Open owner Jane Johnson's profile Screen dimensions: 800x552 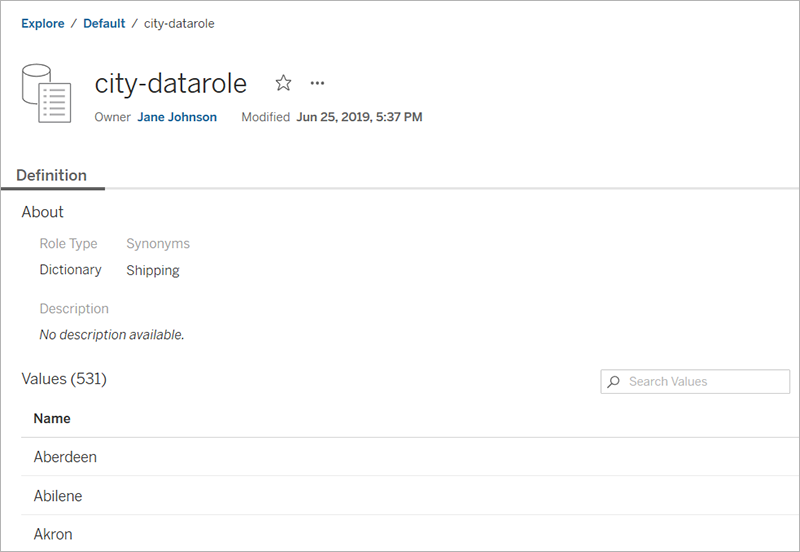177,117
